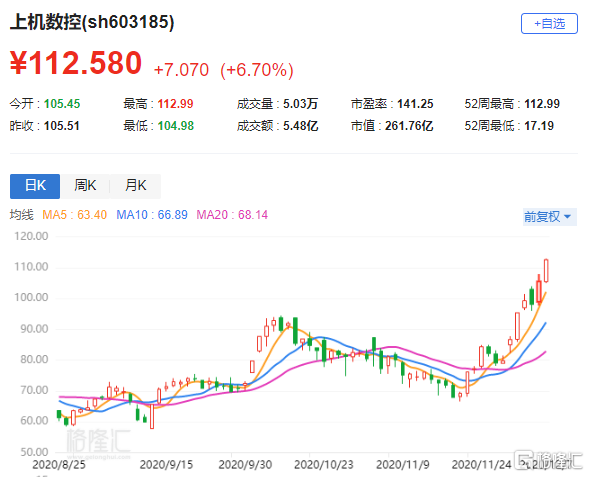Click the 120.00 price axis label

pos(31,236)
